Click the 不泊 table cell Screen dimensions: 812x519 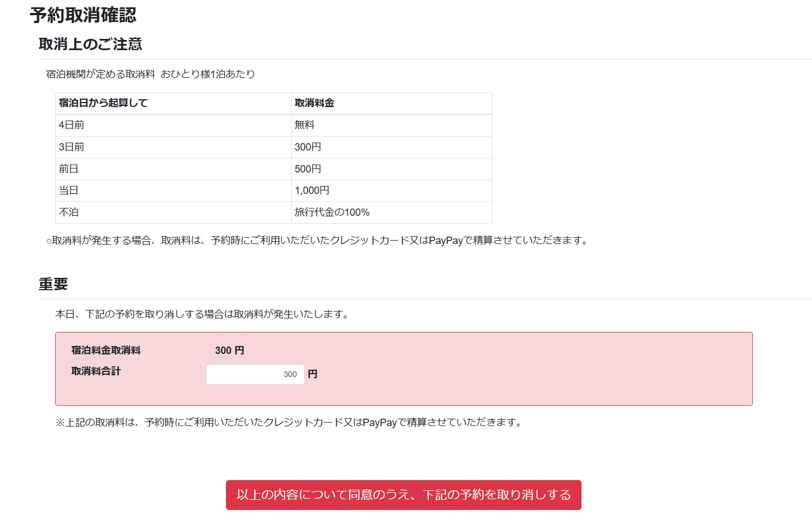pos(174,212)
